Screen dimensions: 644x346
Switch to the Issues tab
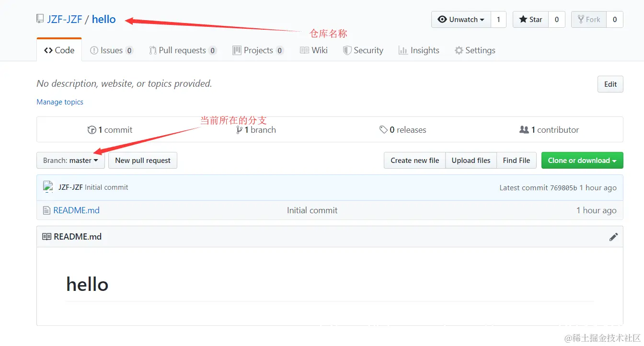pos(112,50)
